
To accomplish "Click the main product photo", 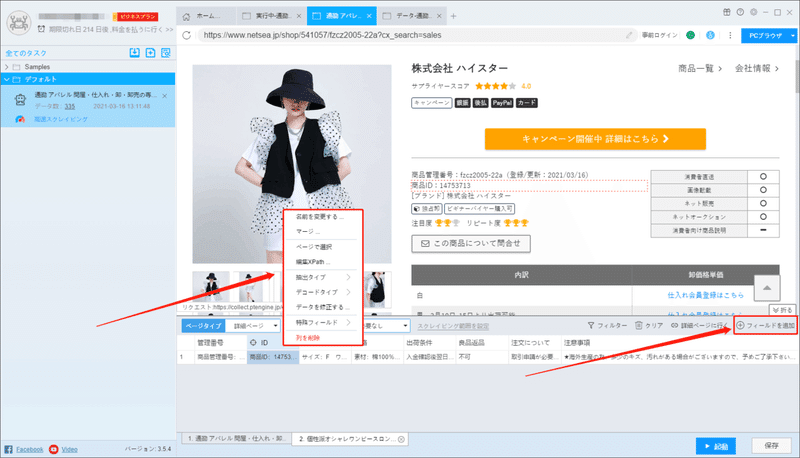I will [292, 164].
